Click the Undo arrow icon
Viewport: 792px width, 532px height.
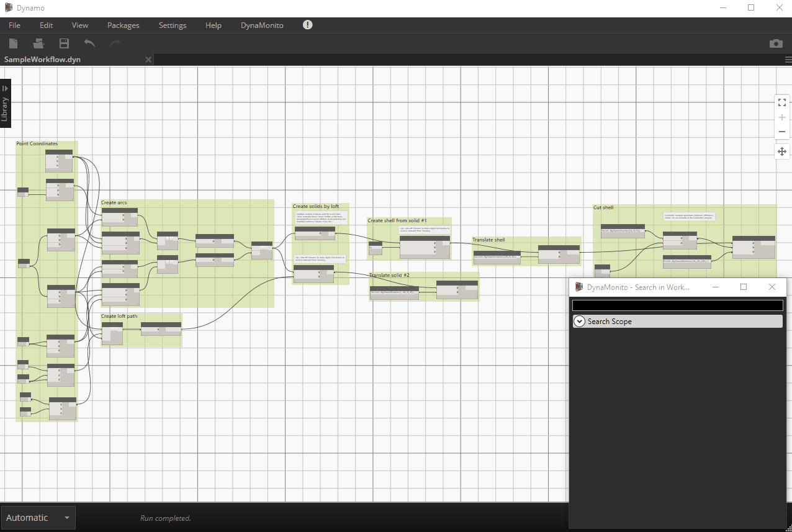[x=89, y=43]
